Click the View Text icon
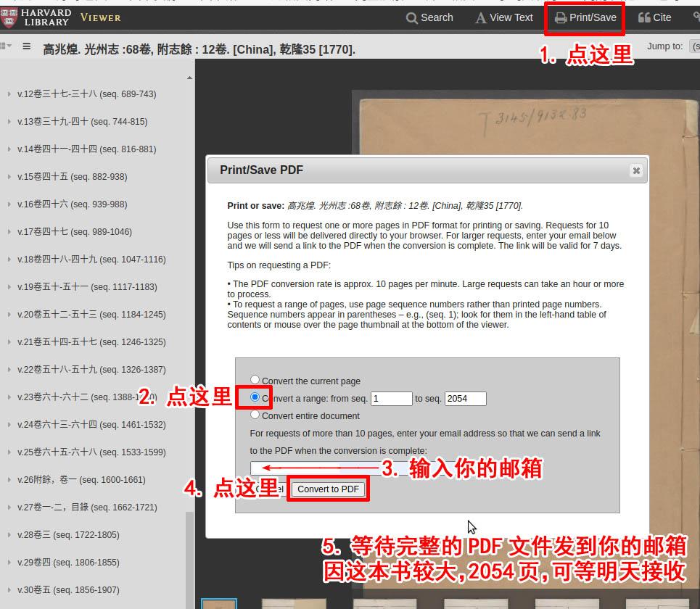This screenshot has width=700, height=609. [x=481, y=18]
